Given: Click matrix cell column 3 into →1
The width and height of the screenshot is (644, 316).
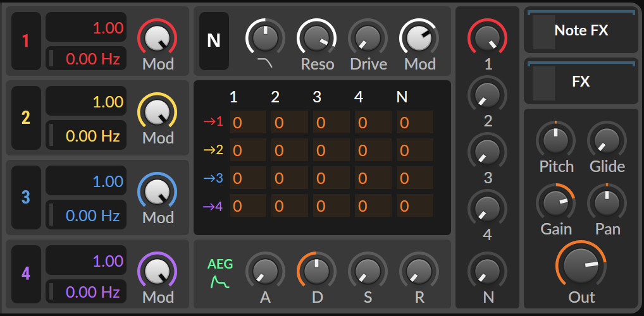Looking at the screenshot, I should click(331, 122).
